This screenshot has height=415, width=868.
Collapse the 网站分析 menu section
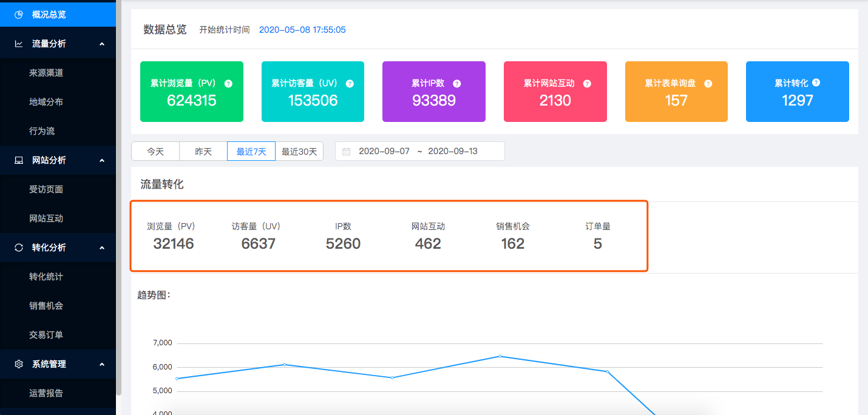tap(101, 160)
